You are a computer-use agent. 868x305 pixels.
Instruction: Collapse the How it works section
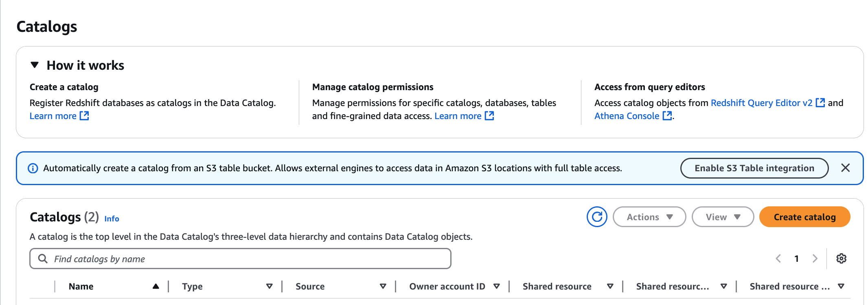tap(35, 65)
